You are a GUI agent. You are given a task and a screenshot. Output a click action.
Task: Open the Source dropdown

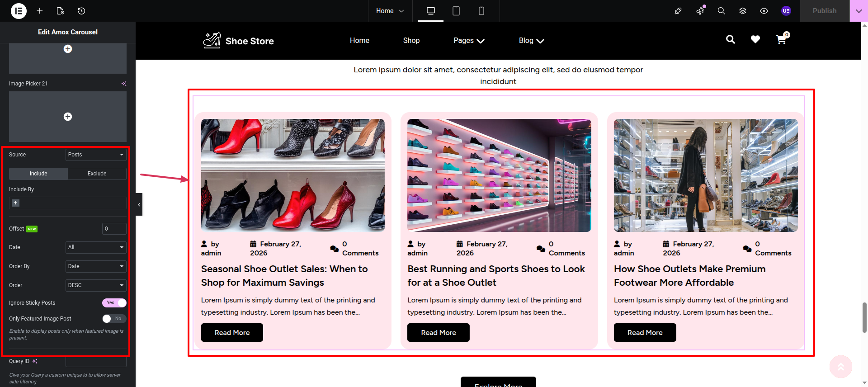(x=96, y=155)
